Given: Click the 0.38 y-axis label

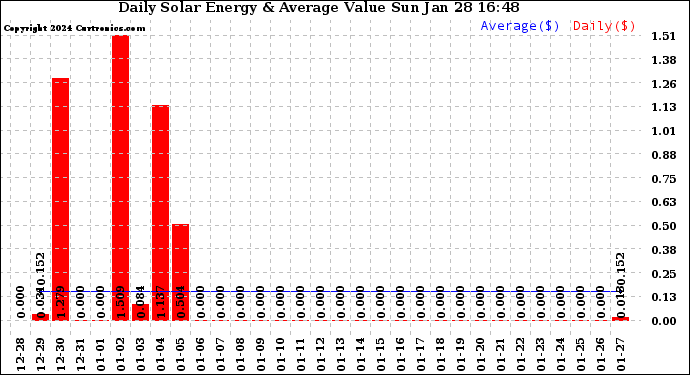Looking at the screenshot, I should 664,250.
